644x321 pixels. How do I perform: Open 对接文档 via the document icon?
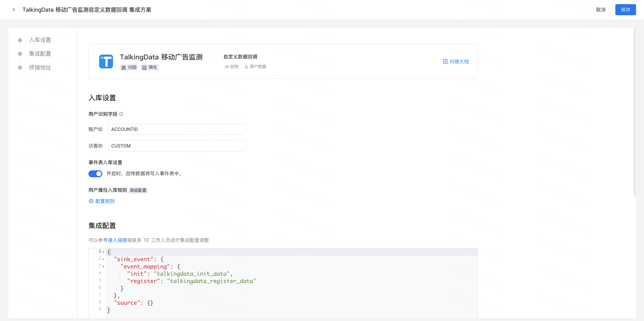(x=445, y=62)
